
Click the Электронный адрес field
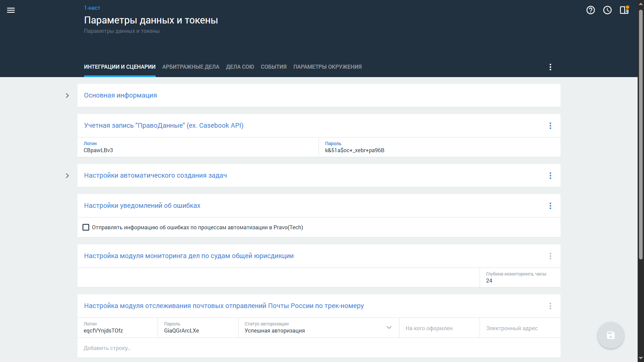point(520,328)
